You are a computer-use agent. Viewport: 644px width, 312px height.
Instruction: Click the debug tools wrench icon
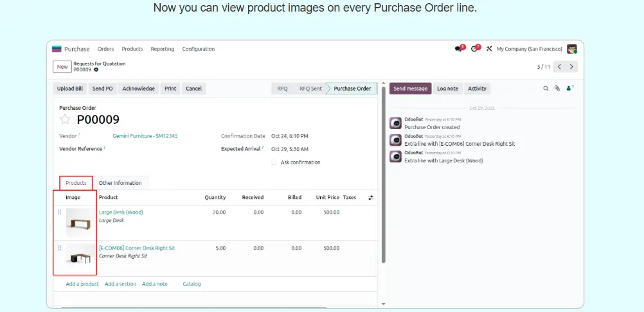pos(489,49)
